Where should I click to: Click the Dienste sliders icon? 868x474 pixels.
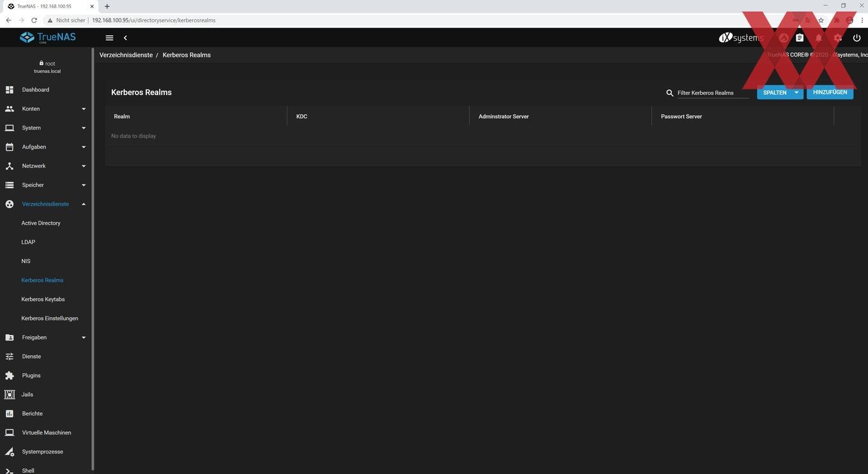(10, 357)
